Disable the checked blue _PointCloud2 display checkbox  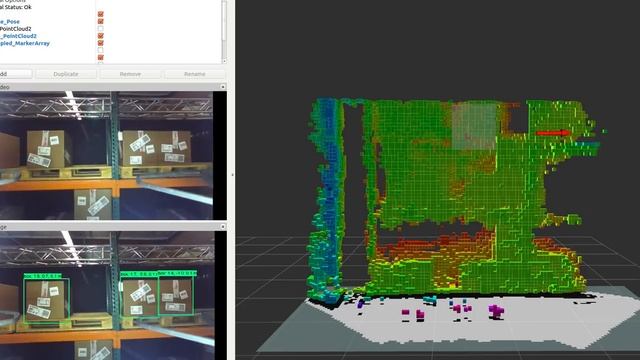point(100,36)
